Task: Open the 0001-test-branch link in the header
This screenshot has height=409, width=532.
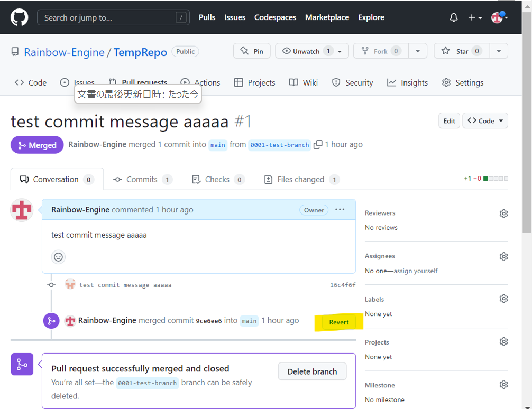Action: pos(280,145)
